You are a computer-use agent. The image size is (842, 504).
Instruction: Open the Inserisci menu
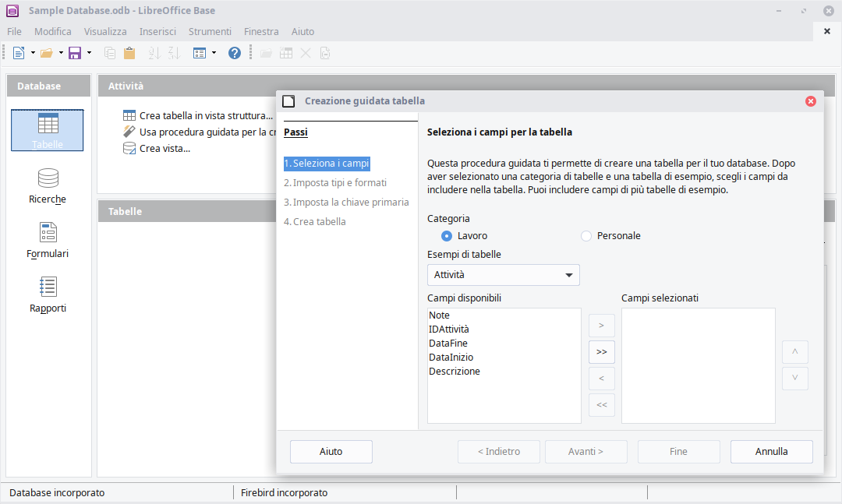pyautogui.click(x=157, y=32)
